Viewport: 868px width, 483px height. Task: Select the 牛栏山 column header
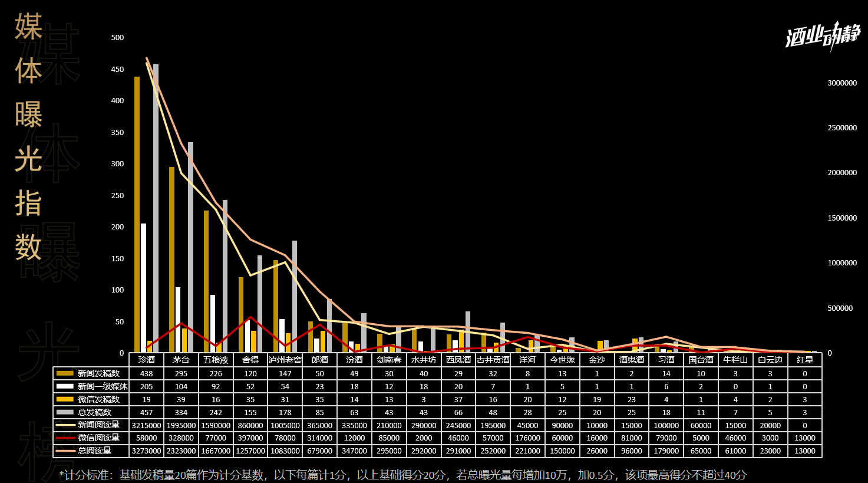click(735, 360)
